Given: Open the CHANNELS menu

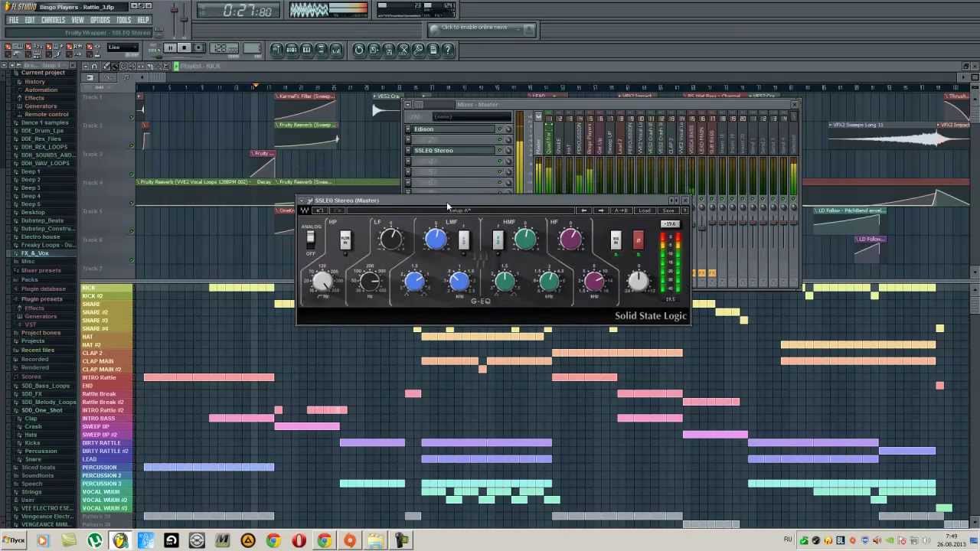Looking at the screenshot, I should pyautogui.click(x=53, y=20).
